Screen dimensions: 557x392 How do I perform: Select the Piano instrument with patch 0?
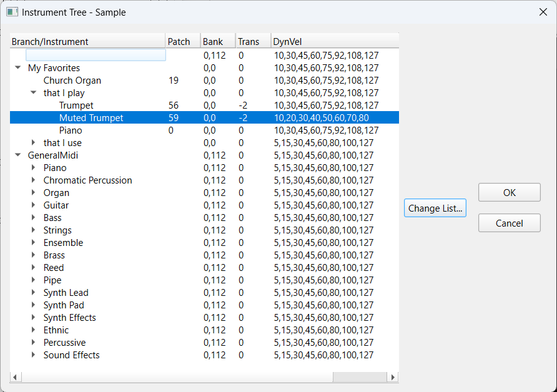click(x=71, y=130)
